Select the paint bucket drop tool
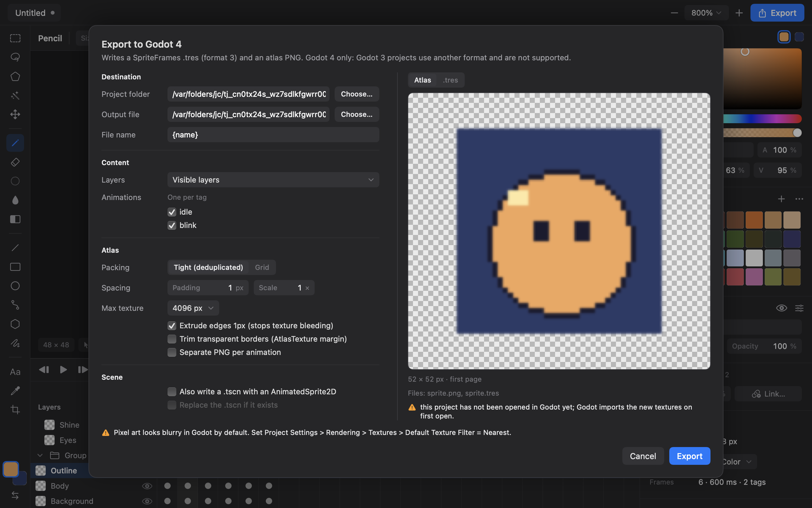 pyautogui.click(x=15, y=200)
